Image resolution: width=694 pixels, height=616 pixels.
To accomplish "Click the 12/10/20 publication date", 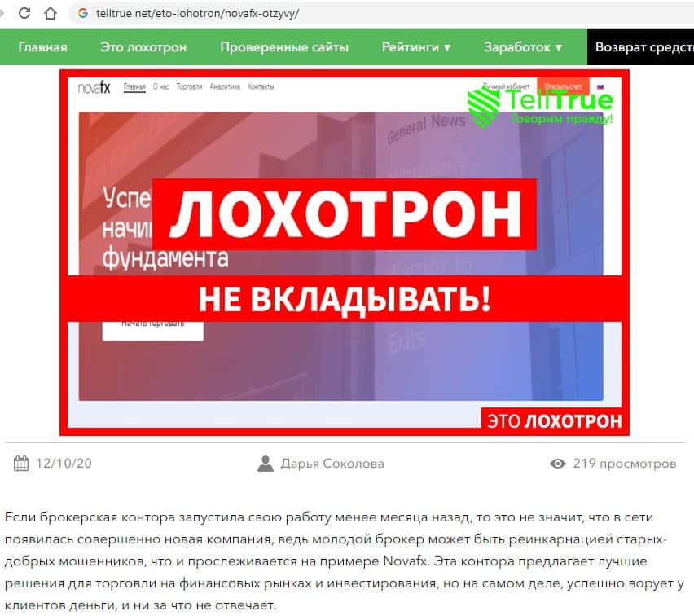I will [64, 464].
